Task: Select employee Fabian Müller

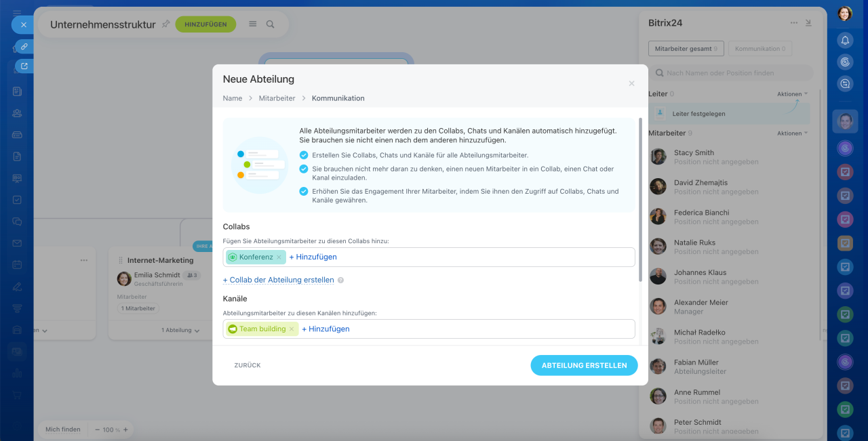Action: (x=729, y=366)
